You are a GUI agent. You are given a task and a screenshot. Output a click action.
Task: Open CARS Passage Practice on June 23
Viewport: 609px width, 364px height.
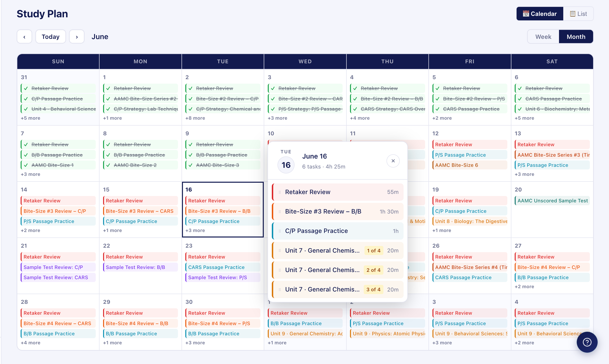[223, 267]
